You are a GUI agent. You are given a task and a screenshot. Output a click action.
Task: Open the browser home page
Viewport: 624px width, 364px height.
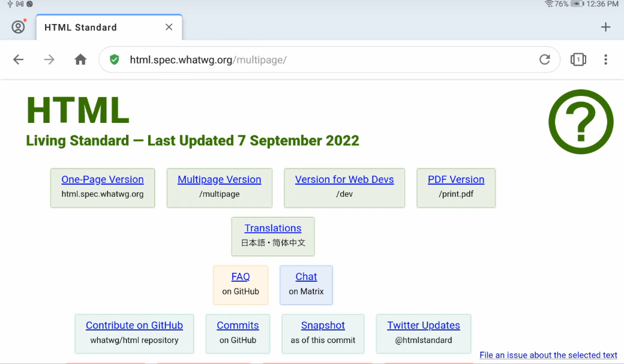tap(80, 59)
